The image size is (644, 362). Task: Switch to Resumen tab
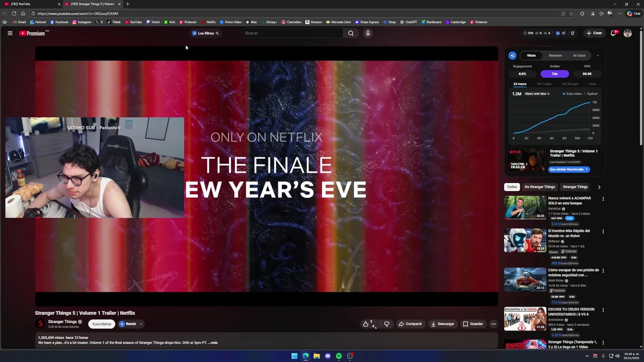tap(555, 55)
